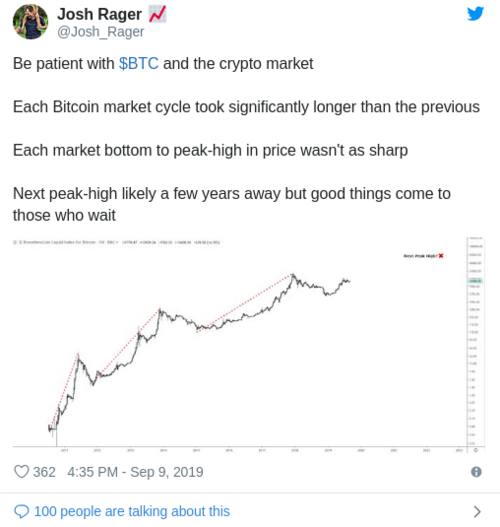The image size is (500, 527).
Task: Click the red X next-peak marker
Action: [441, 256]
